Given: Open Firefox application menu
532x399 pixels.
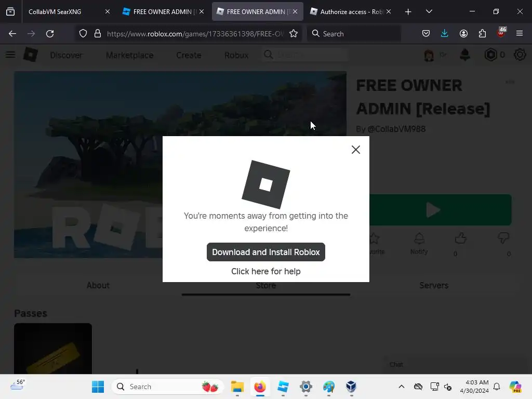Looking at the screenshot, I should pos(520,34).
